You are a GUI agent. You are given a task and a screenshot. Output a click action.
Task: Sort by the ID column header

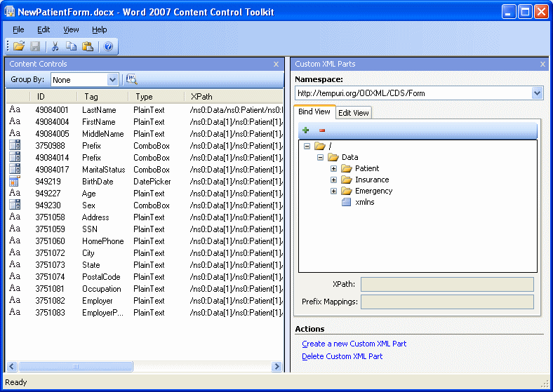coord(53,97)
